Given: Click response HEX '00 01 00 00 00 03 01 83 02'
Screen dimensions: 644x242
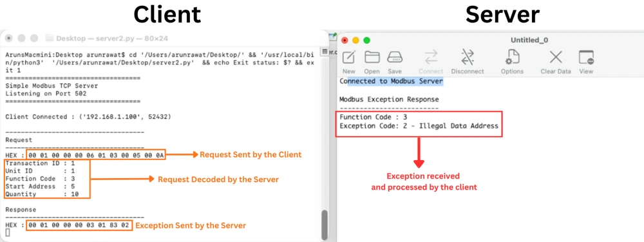Looking at the screenshot, I should point(79,225).
